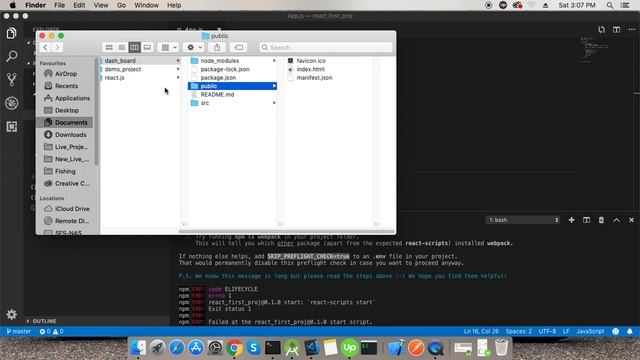Select AirDrop in Finder sidebar
The width and height of the screenshot is (640, 360).
click(66, 74)
